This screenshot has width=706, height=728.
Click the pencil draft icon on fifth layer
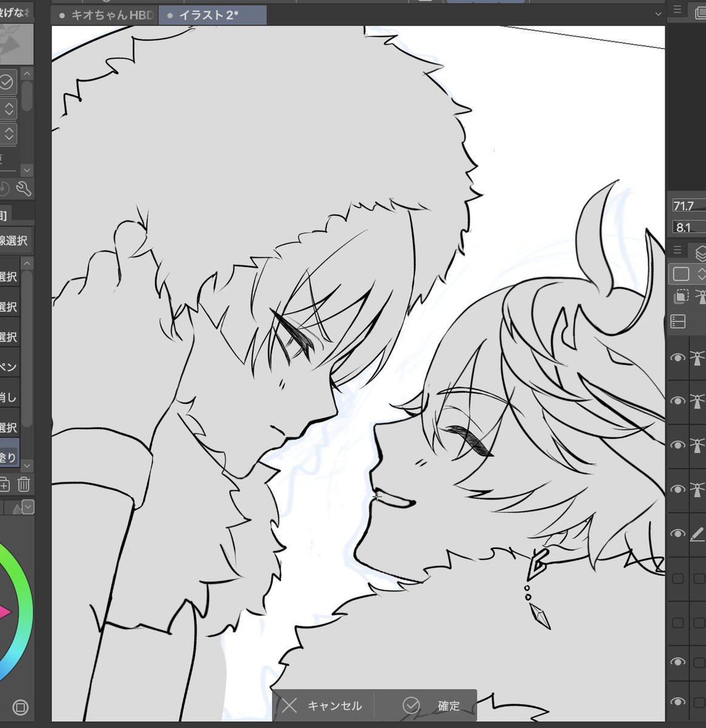pos(698,534)
